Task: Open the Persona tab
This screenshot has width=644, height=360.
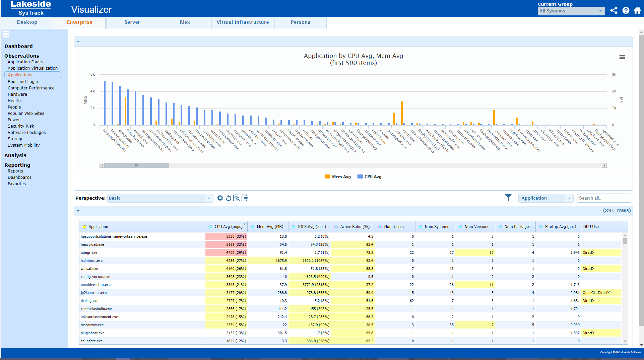Action: (x=301, y=22)
